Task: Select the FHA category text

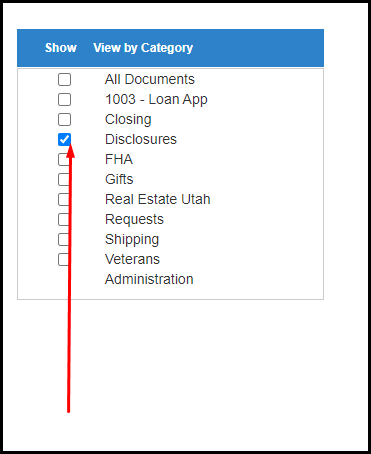Action: click(119, 159)
